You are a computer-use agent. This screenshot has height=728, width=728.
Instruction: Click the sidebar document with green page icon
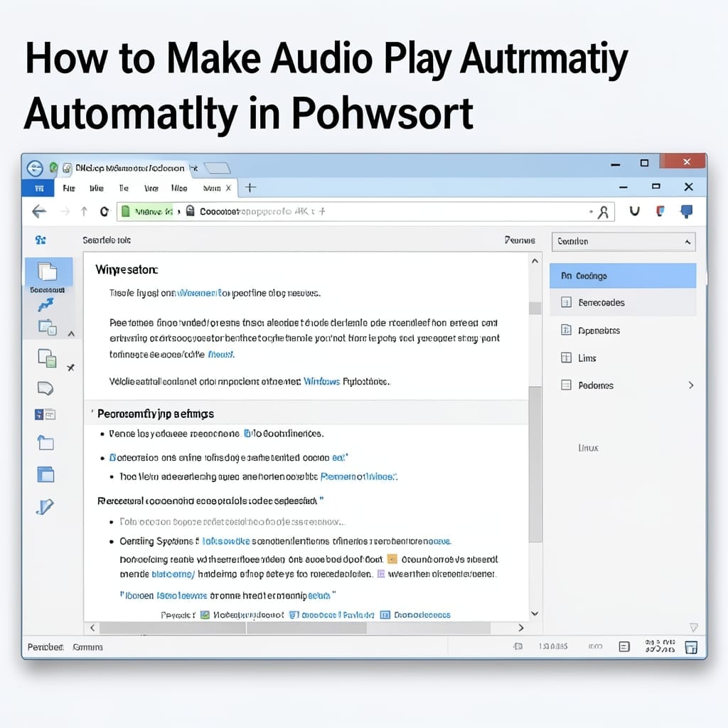click(47, 358)
